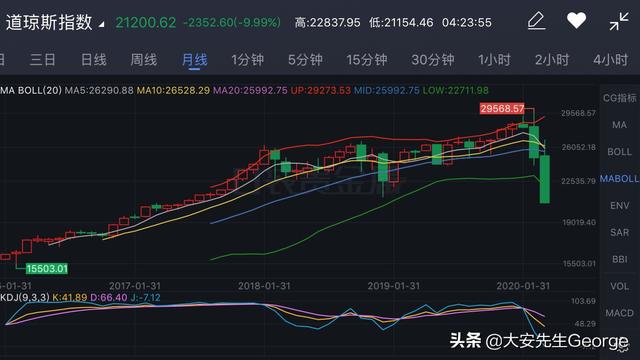Viewport: 640px width, 360px height.
Task: Select the MA indicator in sidebar
Action: pyautogui.click(x=620, y=125)
